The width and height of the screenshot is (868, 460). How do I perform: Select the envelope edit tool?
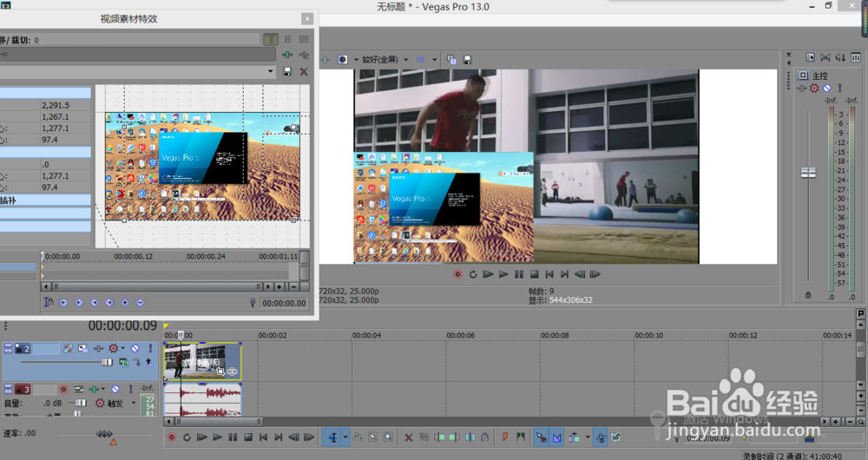(358, 437)
